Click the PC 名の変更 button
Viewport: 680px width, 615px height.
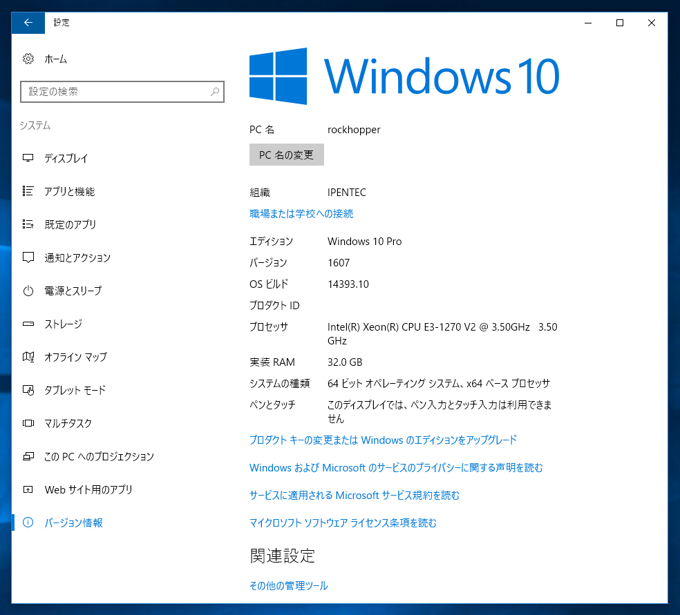[x=286, y=155]
